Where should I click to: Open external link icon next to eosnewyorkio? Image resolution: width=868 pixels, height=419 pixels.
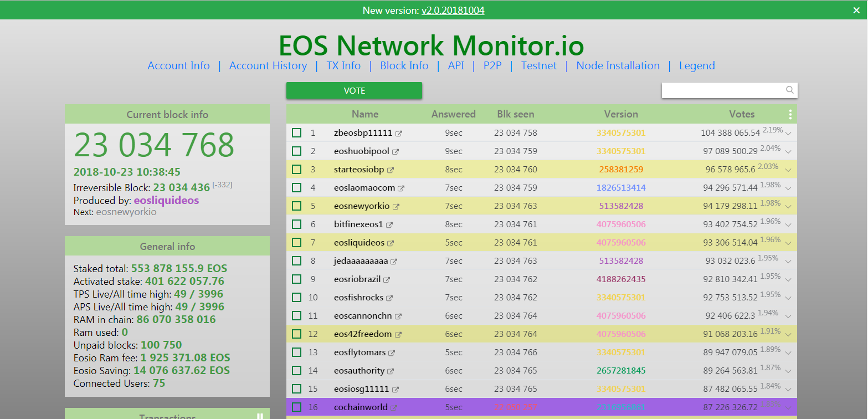396,207
